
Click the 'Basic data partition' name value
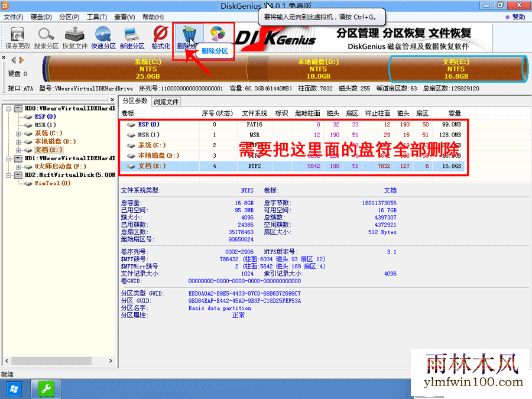[220, 308]
